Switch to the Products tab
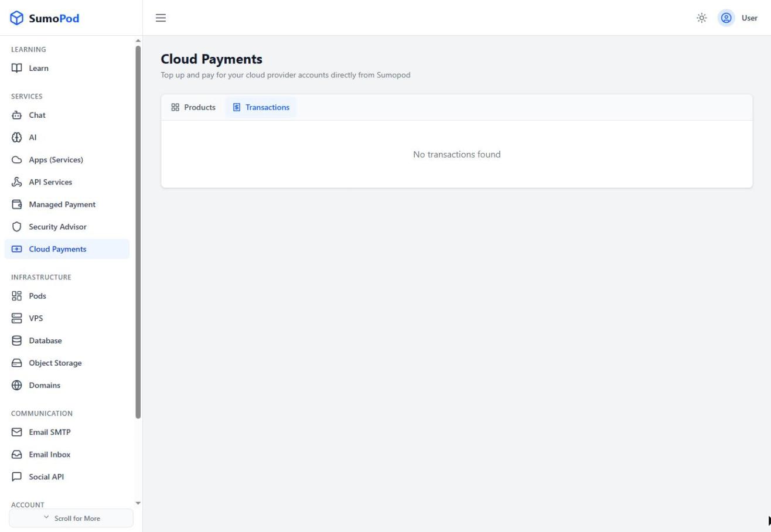The height and width of the screenshot is (532, 771). click(x=193, y=107)
